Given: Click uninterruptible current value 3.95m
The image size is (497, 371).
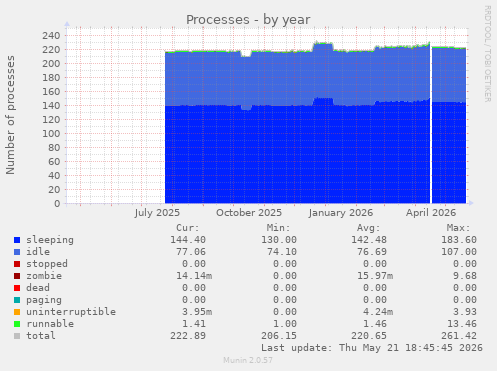Looking at the screenshot, I should [x=197, y=312].
